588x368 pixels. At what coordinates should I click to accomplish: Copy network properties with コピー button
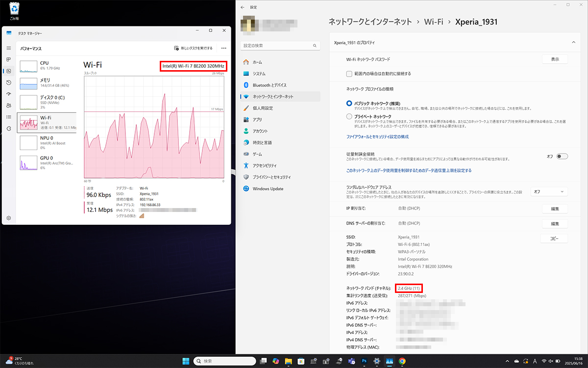click(554, 238)
